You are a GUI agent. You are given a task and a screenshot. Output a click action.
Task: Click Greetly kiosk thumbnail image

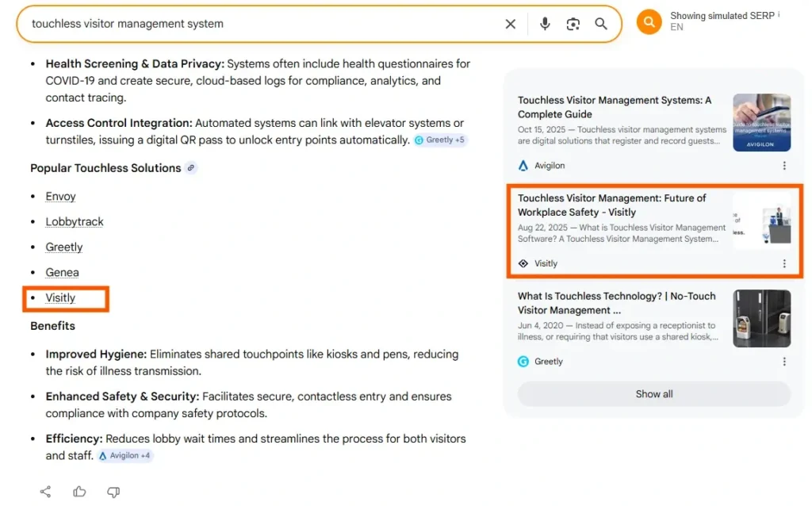pos(762,319)
